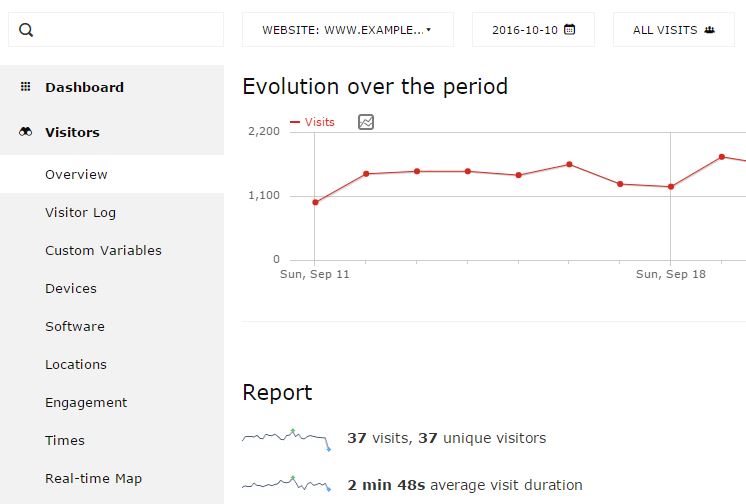Image resolution: width=746 pixels, height=504 pixels.
Task: Click the search magnifier icon
Action: tap(26, 30)
